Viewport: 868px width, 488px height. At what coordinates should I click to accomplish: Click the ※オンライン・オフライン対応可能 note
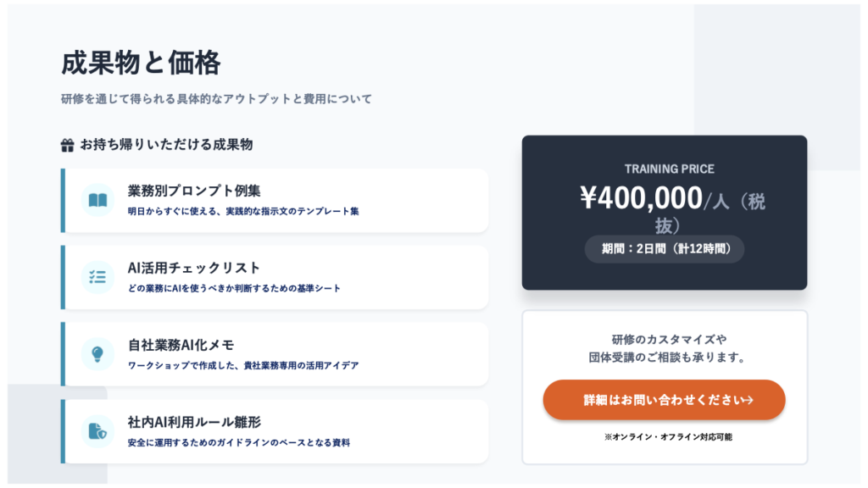(667, 437)
